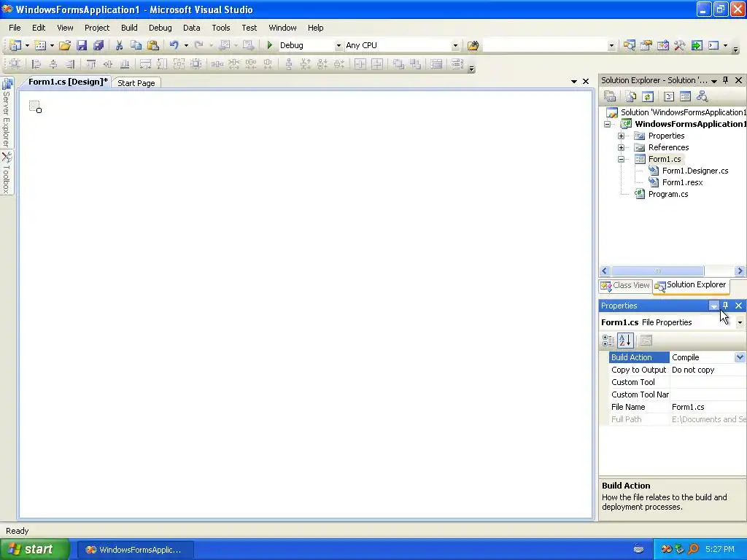Open the Start Page toolbar icon
This screenshot has height=560, width=747.
[697, 45]
